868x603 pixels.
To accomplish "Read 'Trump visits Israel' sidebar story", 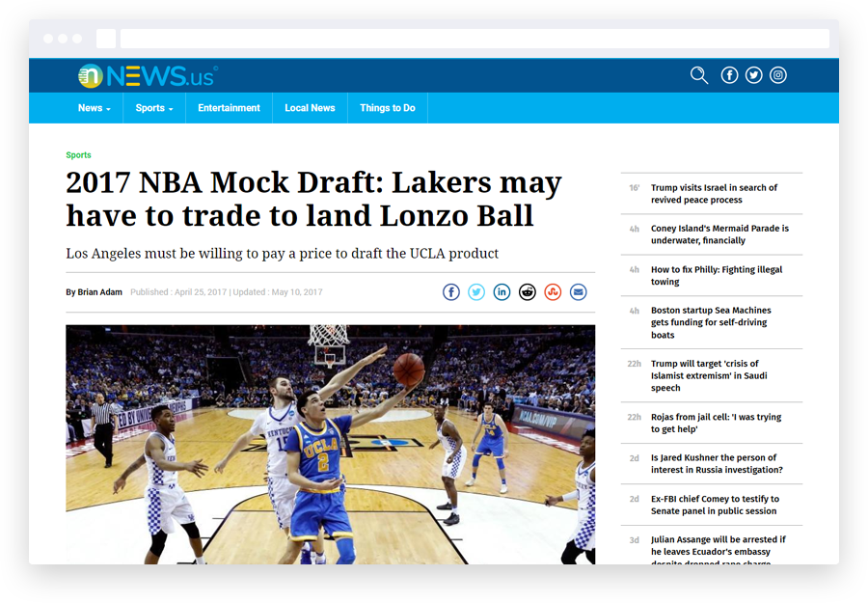I will click(x=714, y=194).
